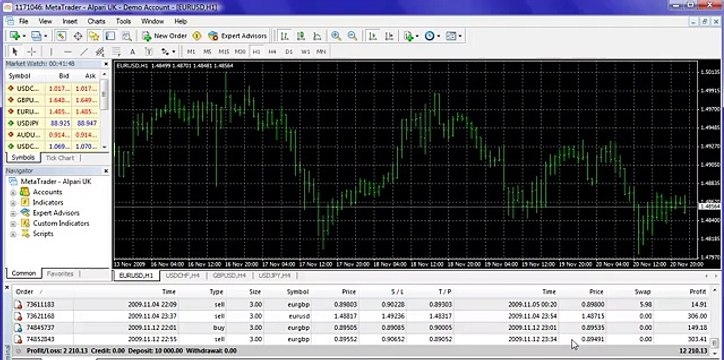Select the USDJPY row in Market Watch
This screenshot has height=360, width=724.
tap(53, 123)
